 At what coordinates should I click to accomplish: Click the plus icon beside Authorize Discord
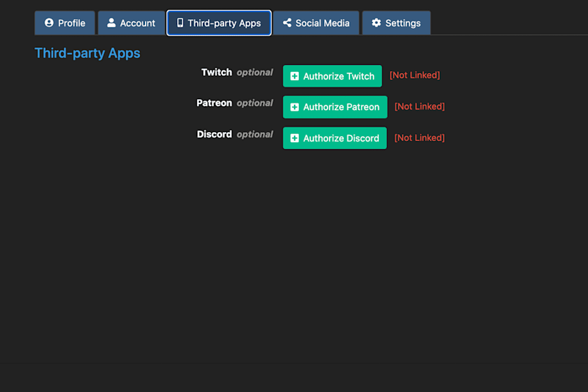tap(295, 138)
